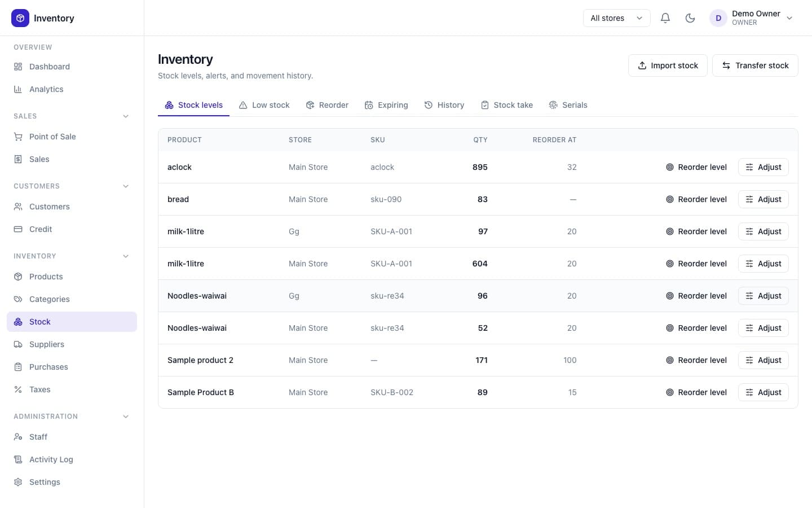Screen dimensions: 812x508
Task: Open the Serials tab
Action: pyautogui.click(x=568, y=105)
